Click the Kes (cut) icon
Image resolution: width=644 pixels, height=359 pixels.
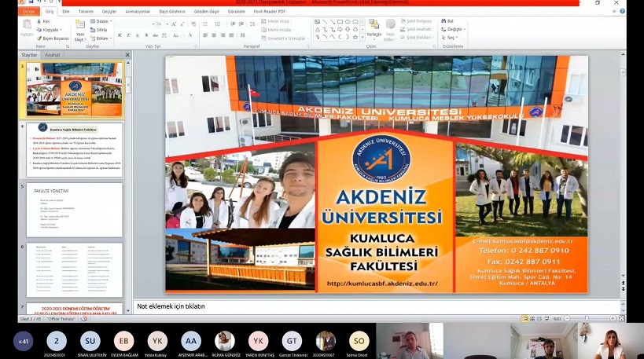tap(39, 21)
